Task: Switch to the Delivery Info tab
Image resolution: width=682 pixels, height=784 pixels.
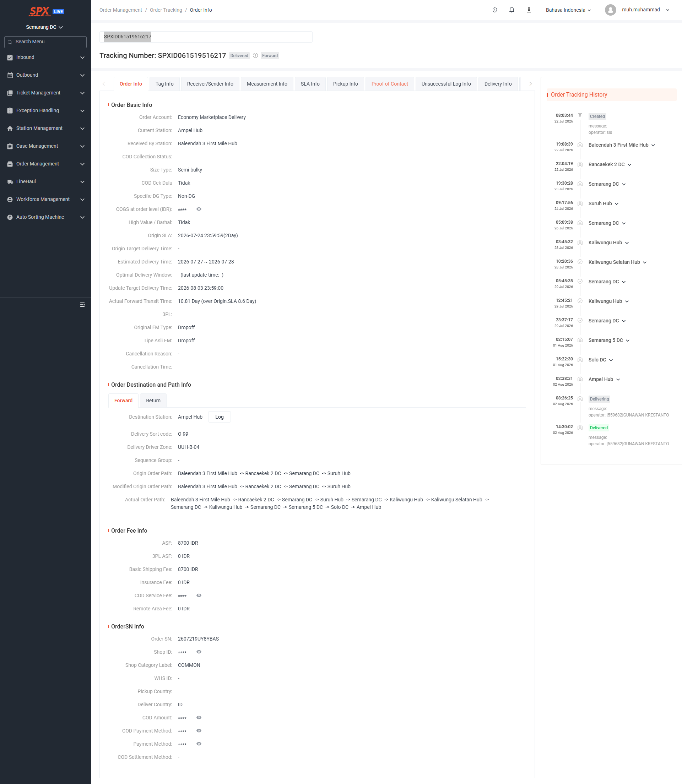Action: click(498, 84)
